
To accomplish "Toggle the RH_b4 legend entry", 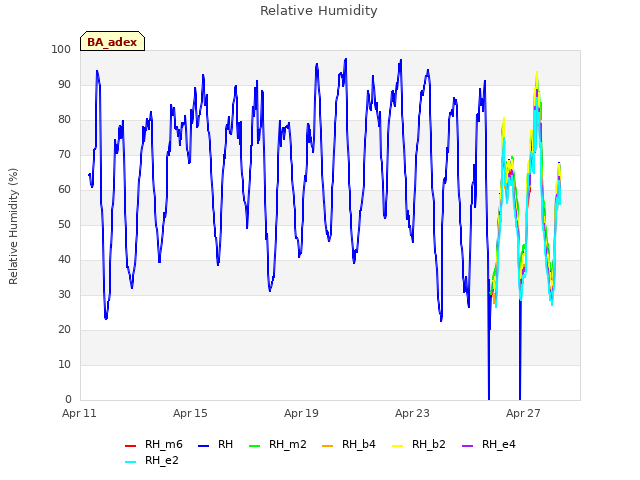I will (x=349, y=444).
